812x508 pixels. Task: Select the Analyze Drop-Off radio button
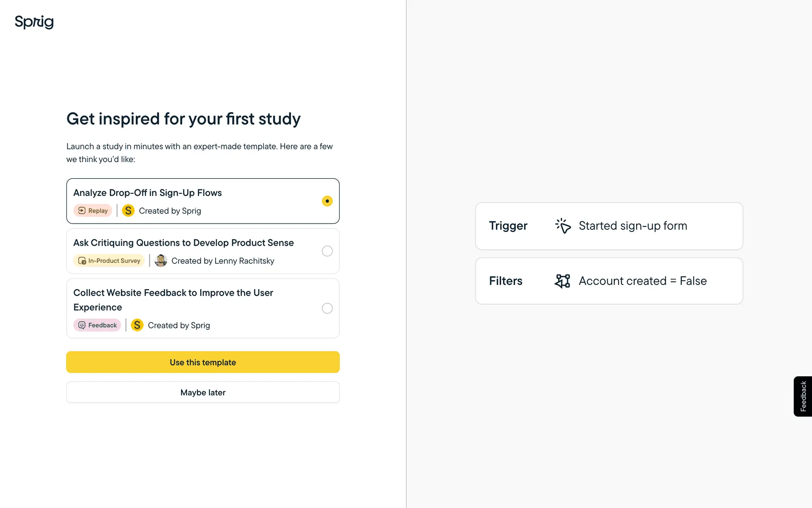coord(327,201)
